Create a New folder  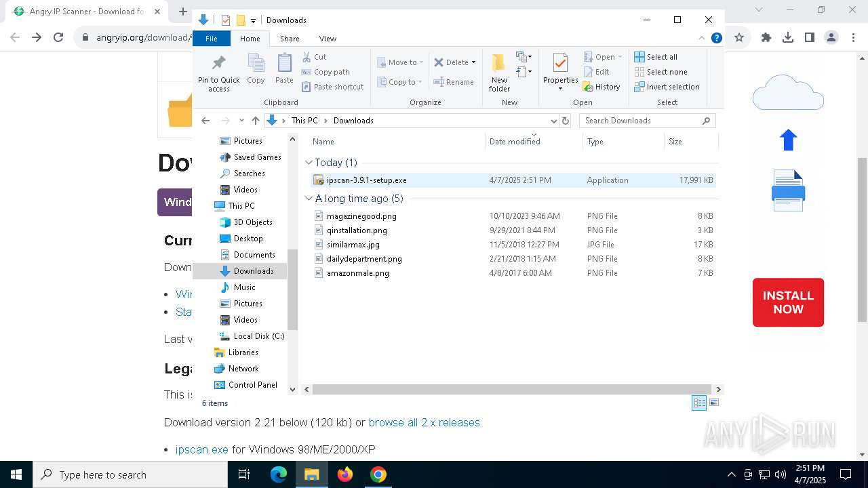pos(499,73)
